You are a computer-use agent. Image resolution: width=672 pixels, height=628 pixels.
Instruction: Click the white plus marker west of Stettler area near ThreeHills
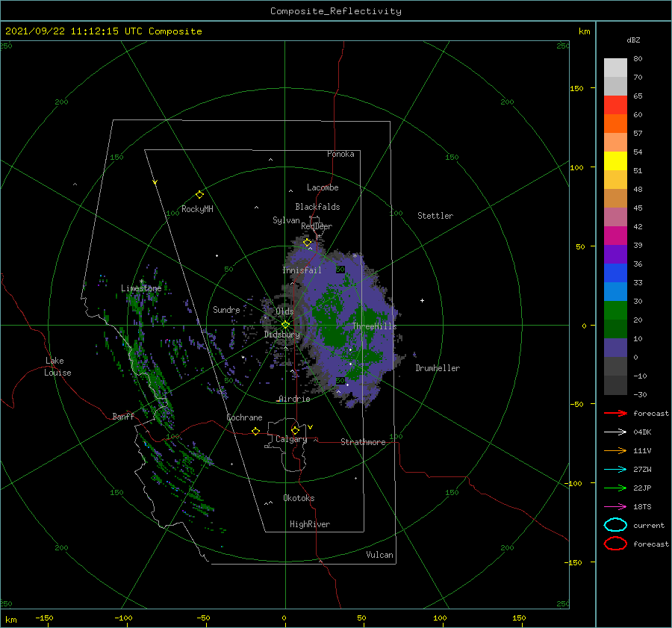click(422, 300)
